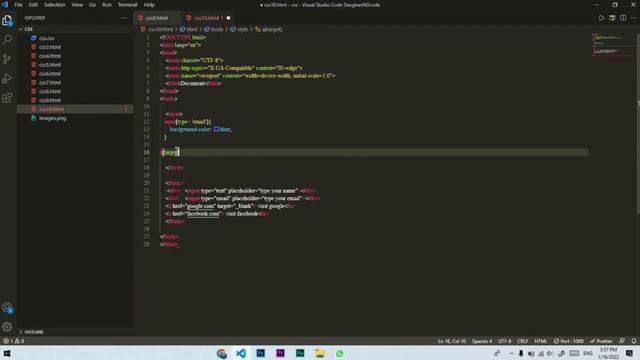This screenshot has height=360, width=640.
Task: Change indentation via Spaces: 4
Action: point(482,341)
